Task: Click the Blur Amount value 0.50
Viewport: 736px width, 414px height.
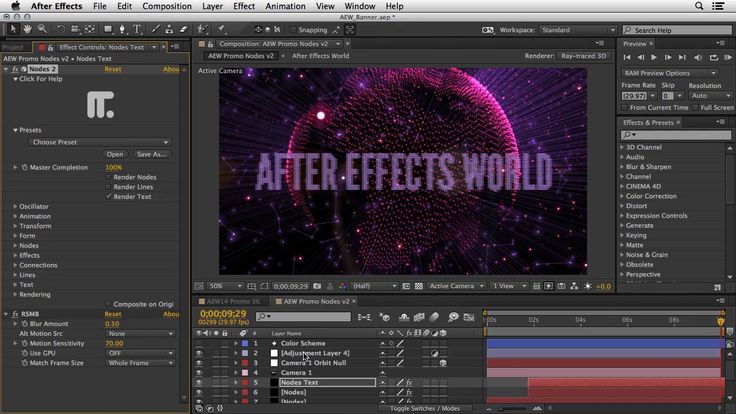Action: [x=112, y=324]
